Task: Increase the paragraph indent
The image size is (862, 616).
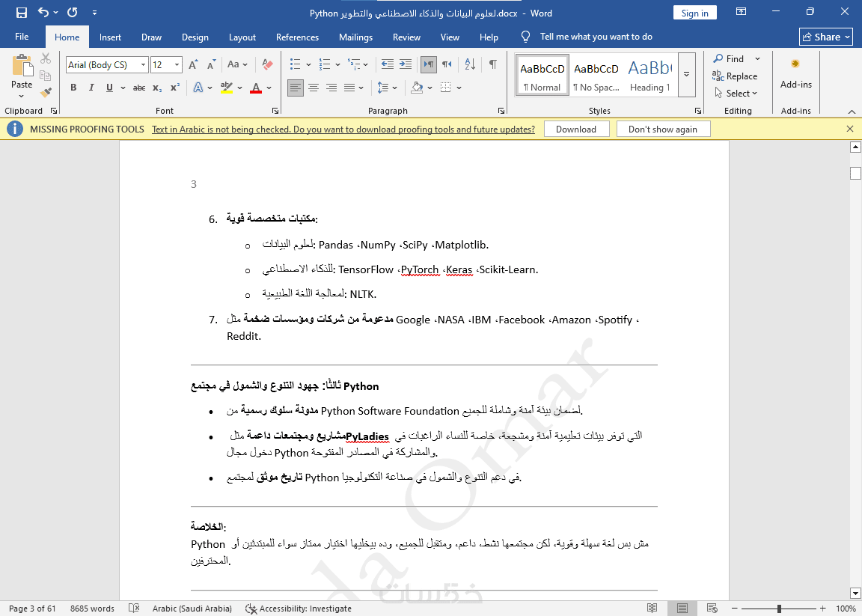Action: 405,64
